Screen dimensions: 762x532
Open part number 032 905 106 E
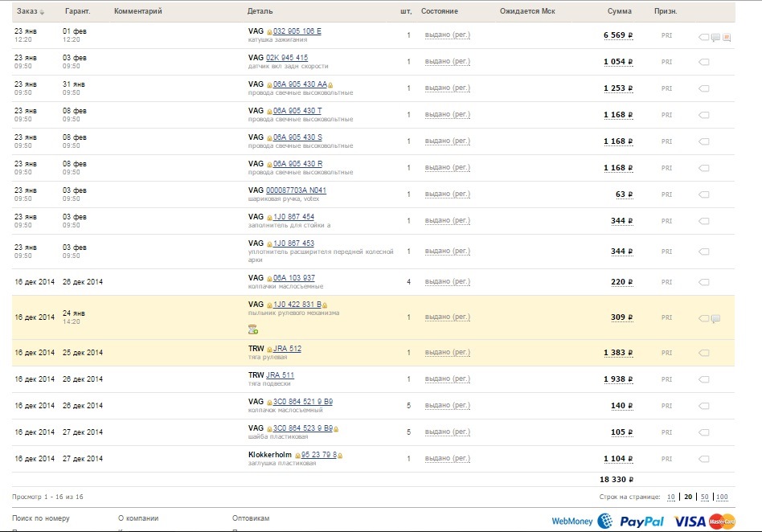tap(297, 31)
